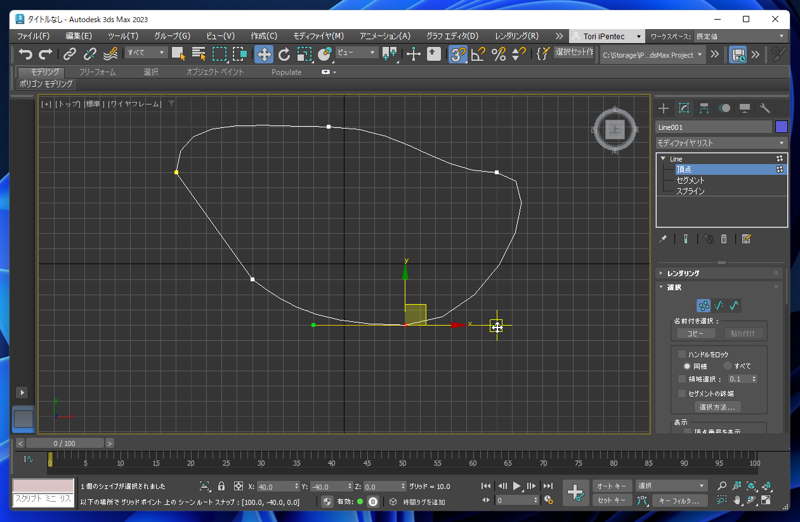Screen dimensions: 800x522
Task: Collapse the Line stack entry arrow
Action: [663, 159]
